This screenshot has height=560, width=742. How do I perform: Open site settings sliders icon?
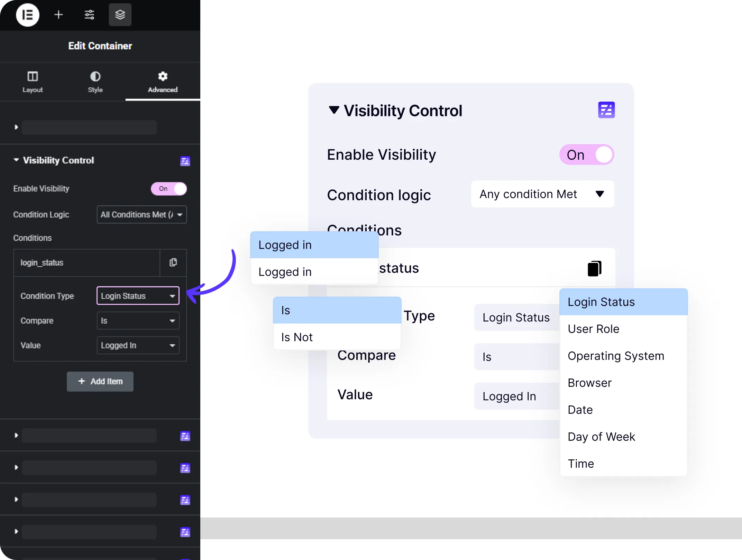[x=89, y=15]
